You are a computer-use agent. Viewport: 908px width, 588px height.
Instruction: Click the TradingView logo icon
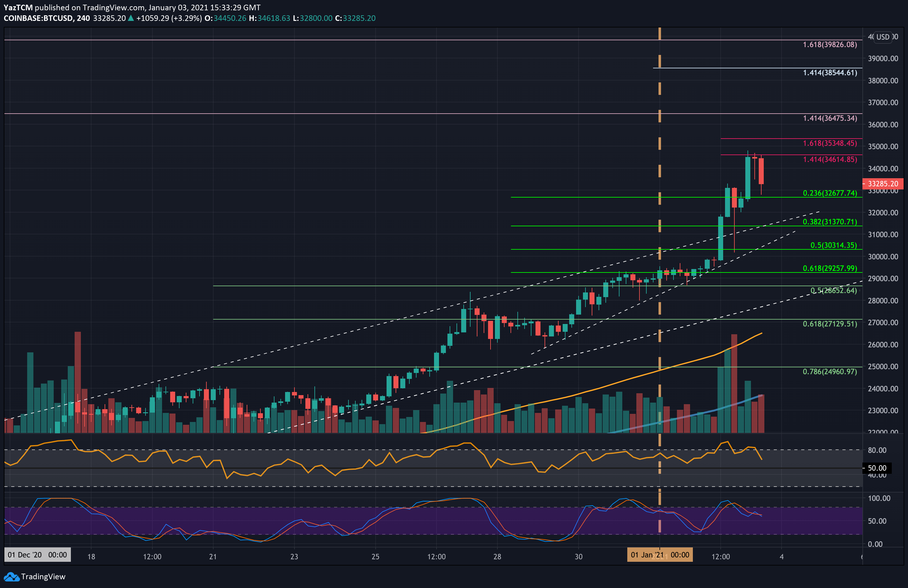12,576
